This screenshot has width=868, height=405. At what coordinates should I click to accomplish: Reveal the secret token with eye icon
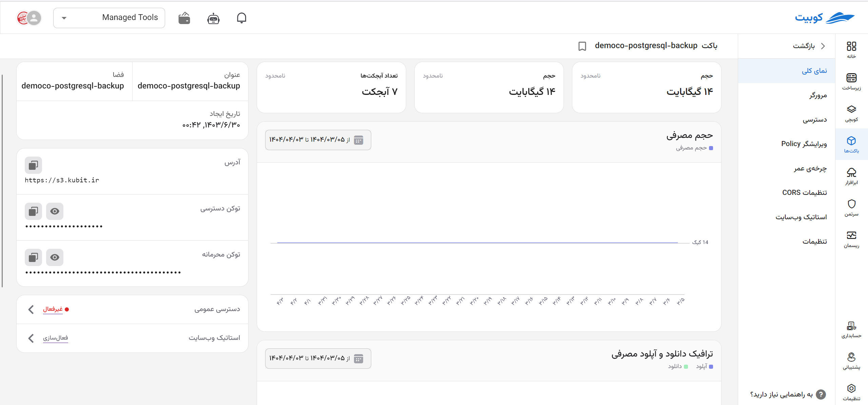coord(55,257)
